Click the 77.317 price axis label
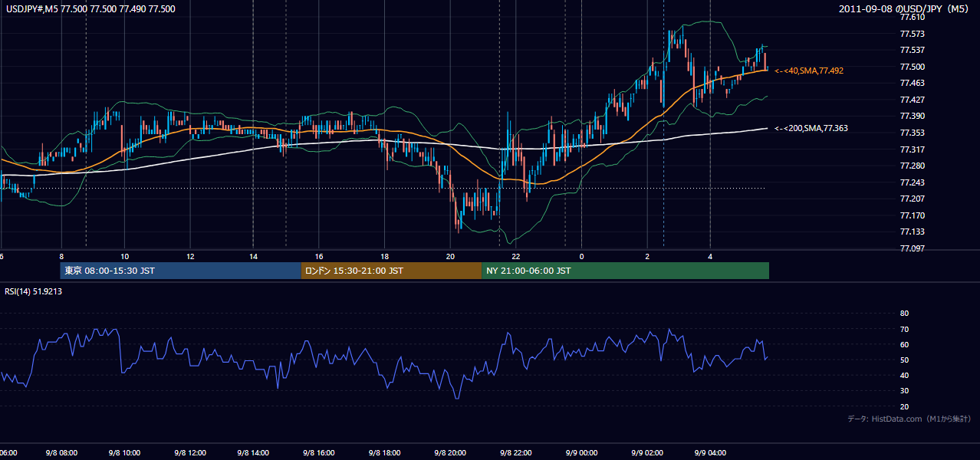This screenshot has width=980, height=460. point(913,149)
